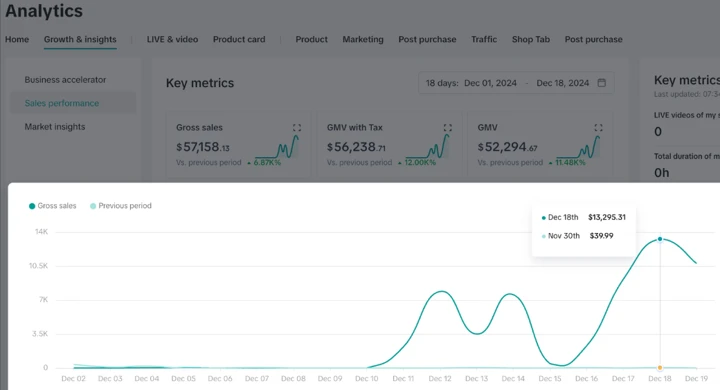Image resolution: width=720 pixels, height=390 pixels.
Task: Click the Gross sales sparkline chart
Action: [277, 147]
